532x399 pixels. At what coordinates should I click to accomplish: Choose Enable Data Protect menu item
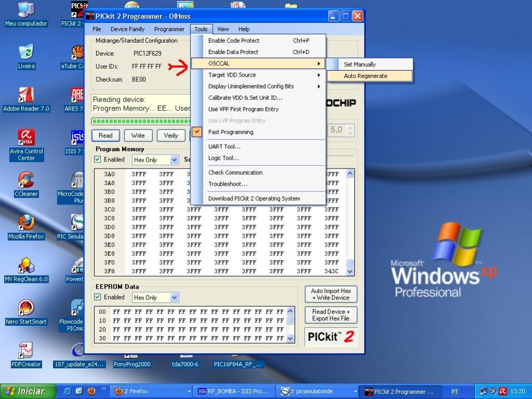(258, 52)
